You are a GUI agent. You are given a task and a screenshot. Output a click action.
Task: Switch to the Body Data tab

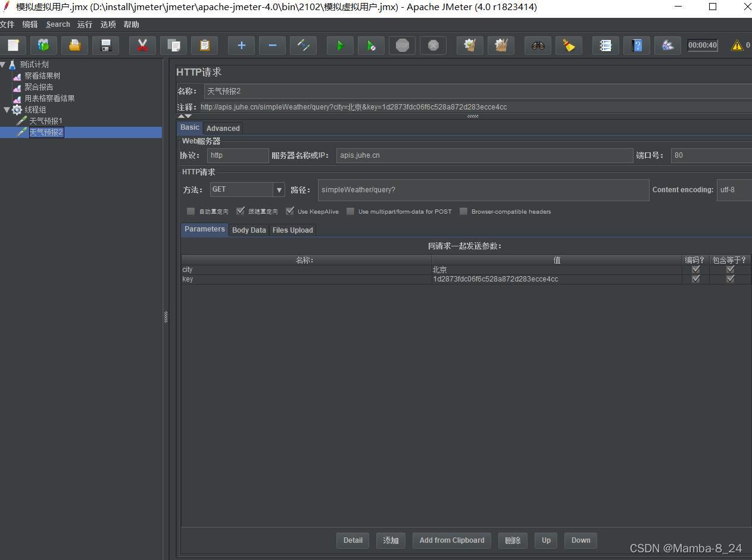pyautogui.click(x=249, y=230)
